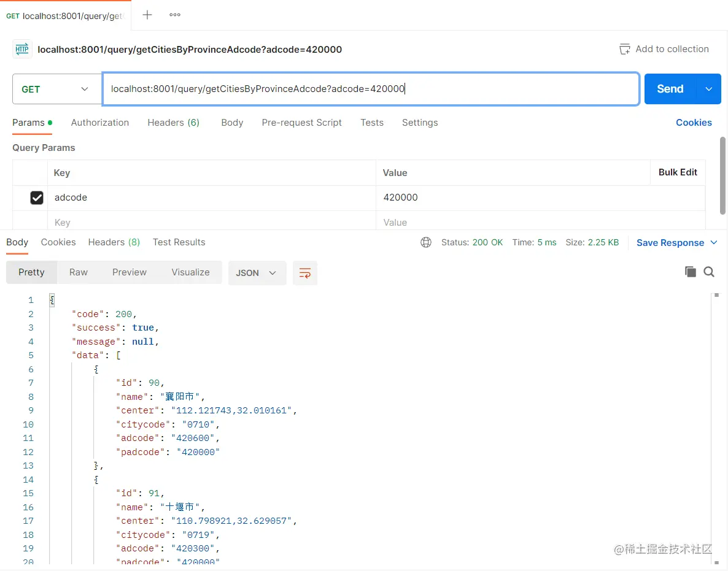Click the empty Value placeholder field
The width and height of the screenshot is (728, 571).
(540, 222)
